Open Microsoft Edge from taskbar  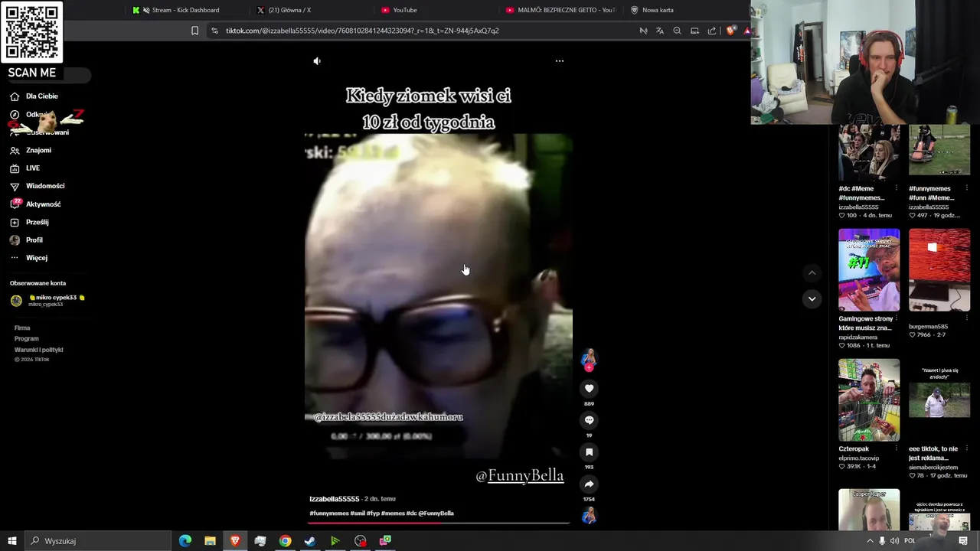coord(185,541)
